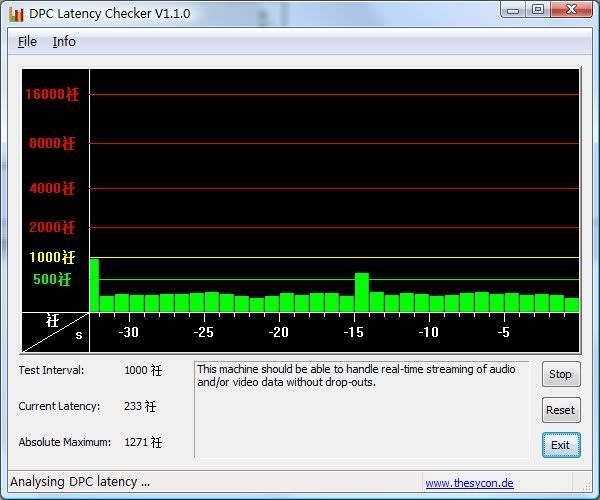
Task: Open the Info menu
Action: click(x=64, y=41)
